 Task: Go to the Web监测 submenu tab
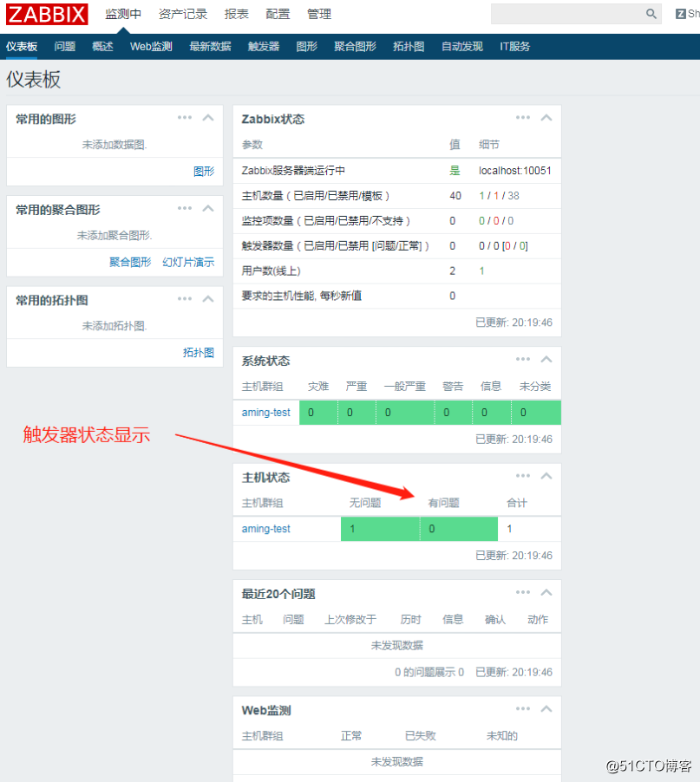(151, 46)
